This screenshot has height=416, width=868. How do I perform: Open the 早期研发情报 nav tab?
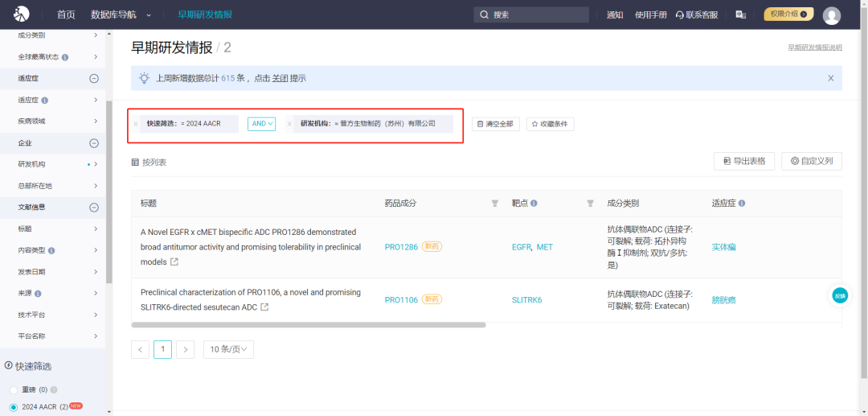(205, 14)
